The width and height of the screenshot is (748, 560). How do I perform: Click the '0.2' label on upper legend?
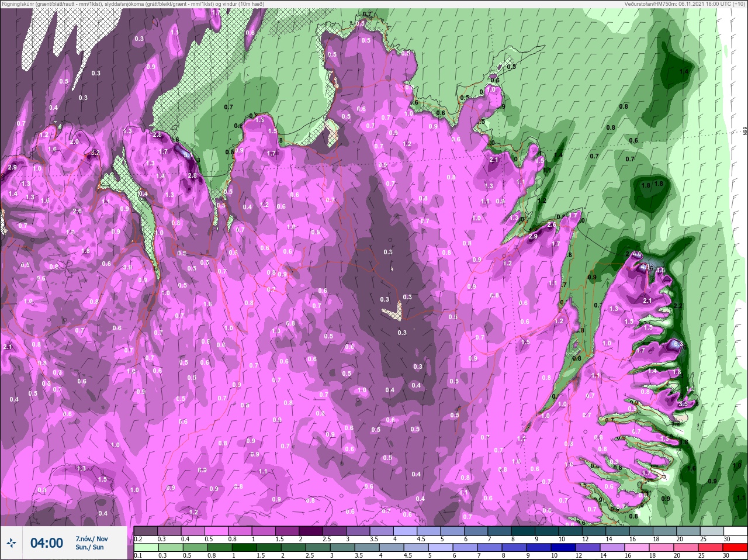138,539
